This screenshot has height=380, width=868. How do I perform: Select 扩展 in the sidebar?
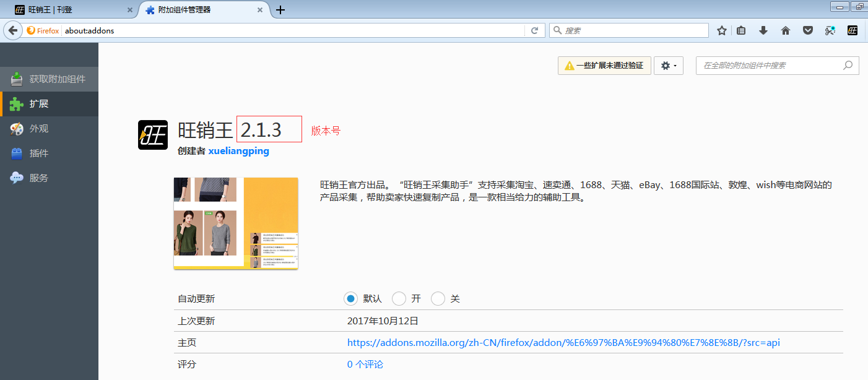(x=50, y=104)
